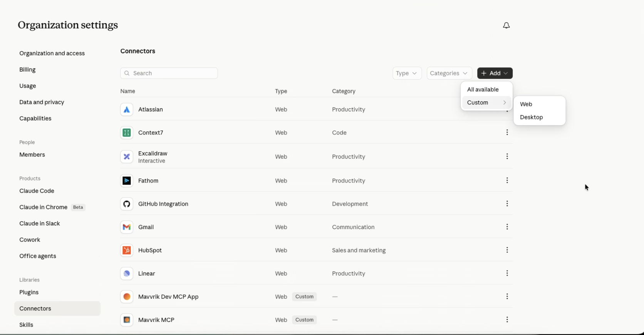The height and width of the screenshot is (335, 644).
Task: Click Sales and marketing category text
Action: point(359,250)
